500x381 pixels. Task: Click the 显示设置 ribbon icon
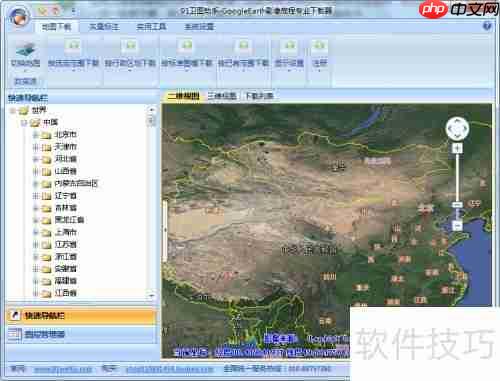[289, 46]
